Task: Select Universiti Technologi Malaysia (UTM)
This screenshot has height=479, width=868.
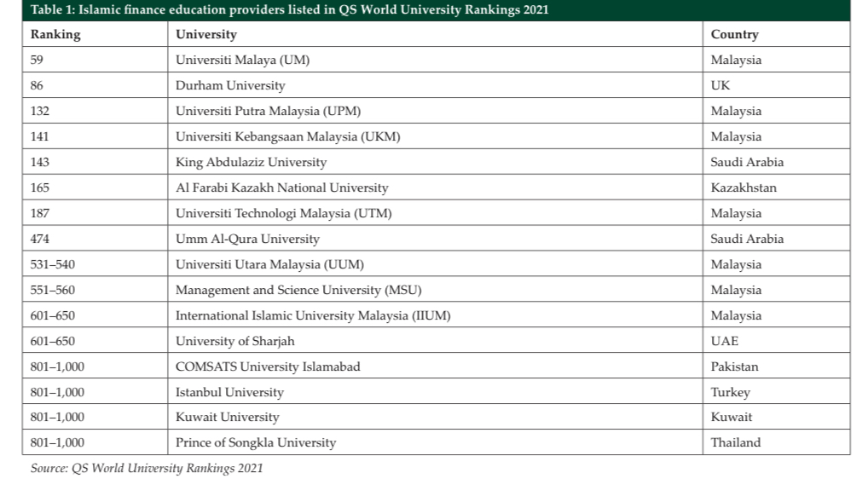Action: [x=283, y=213]
